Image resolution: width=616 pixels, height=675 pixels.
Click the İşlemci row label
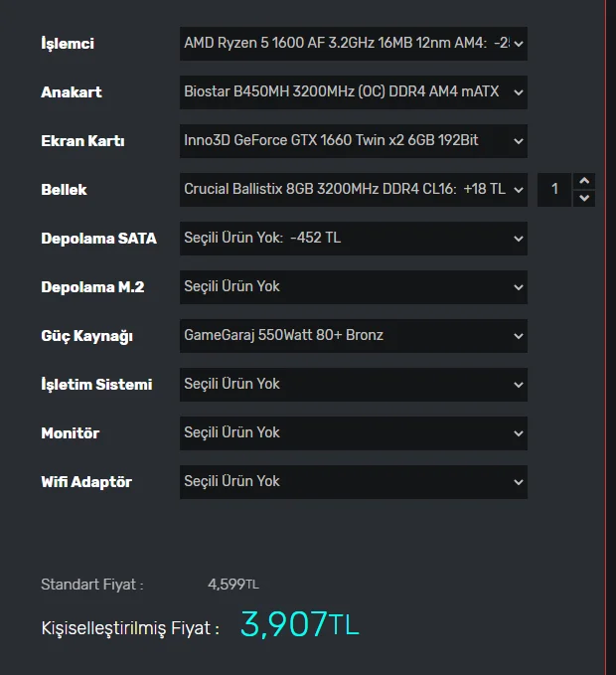pos(68,44)
